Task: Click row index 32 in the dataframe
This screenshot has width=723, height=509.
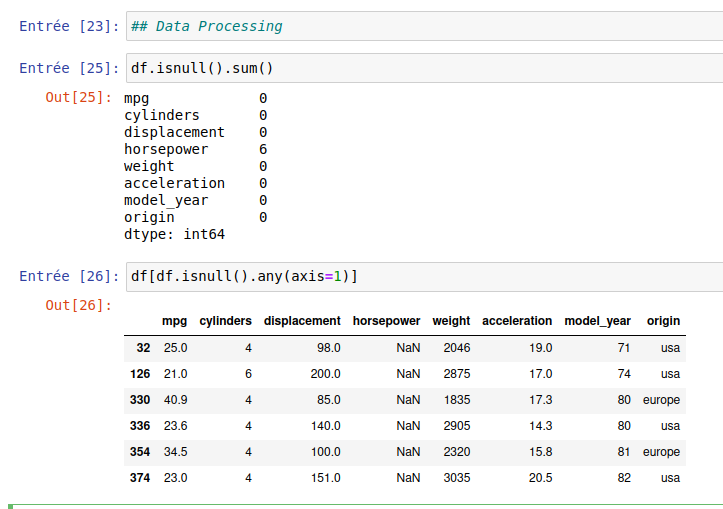Action: point(142,348)
